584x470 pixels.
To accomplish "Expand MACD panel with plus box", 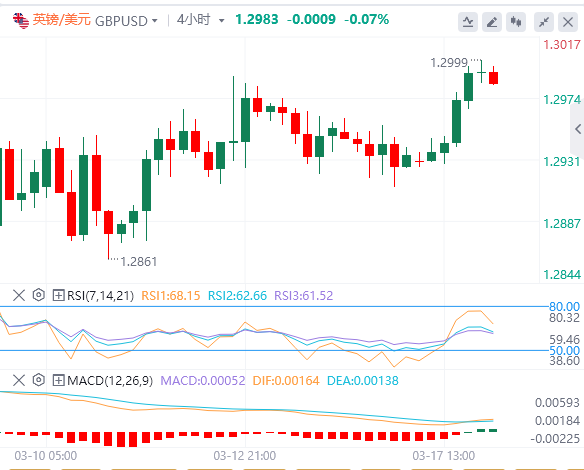I will 58,380.
